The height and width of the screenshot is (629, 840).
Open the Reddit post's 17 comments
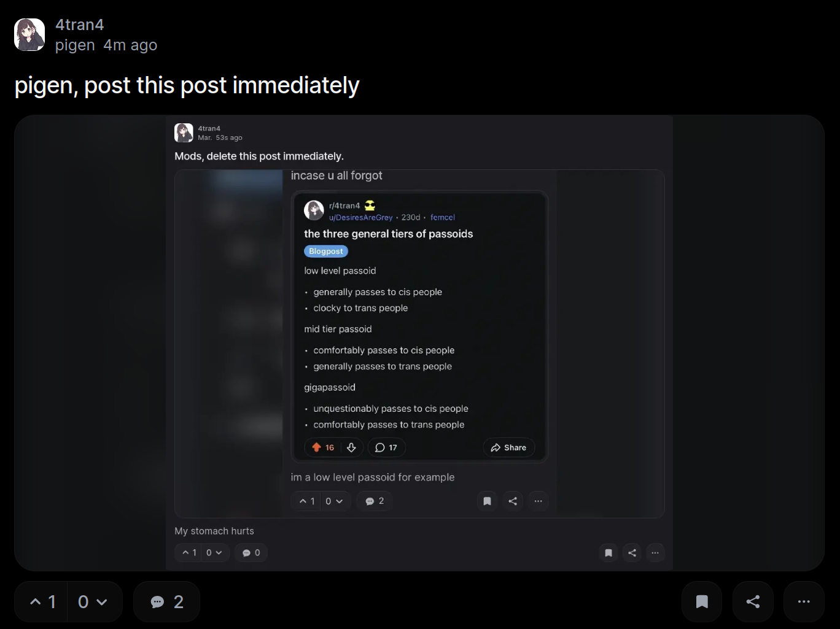click(386, 447)
